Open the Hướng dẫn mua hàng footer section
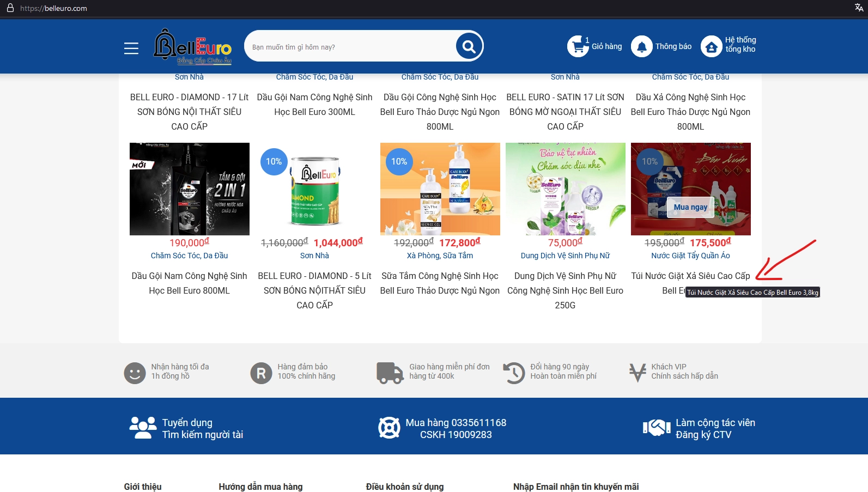Screen dimensions: 868x492 260,487
